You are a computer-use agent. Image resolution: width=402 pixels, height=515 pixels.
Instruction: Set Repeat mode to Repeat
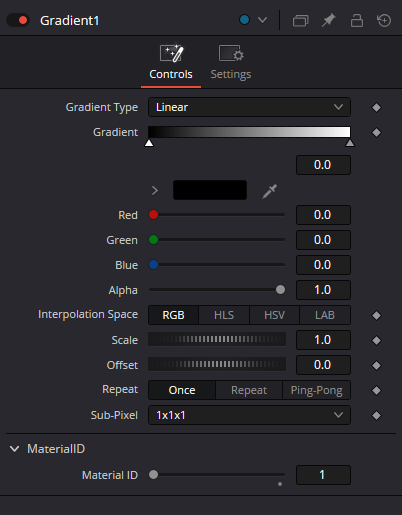(x=249, y=390)
